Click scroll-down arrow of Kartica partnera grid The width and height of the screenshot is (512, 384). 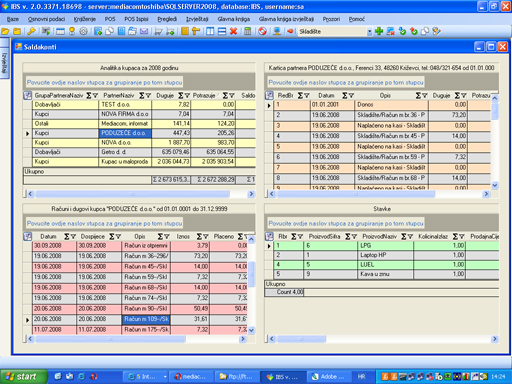495,185
